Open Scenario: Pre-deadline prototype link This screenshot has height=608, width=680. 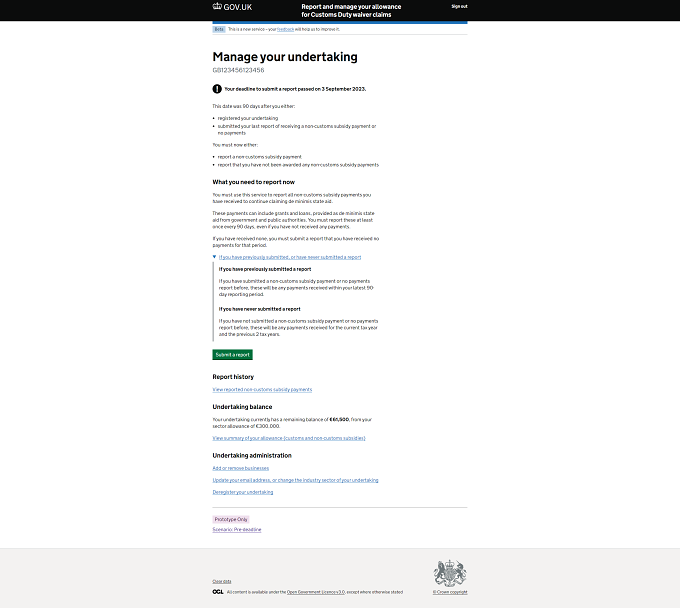coord(237,530)
